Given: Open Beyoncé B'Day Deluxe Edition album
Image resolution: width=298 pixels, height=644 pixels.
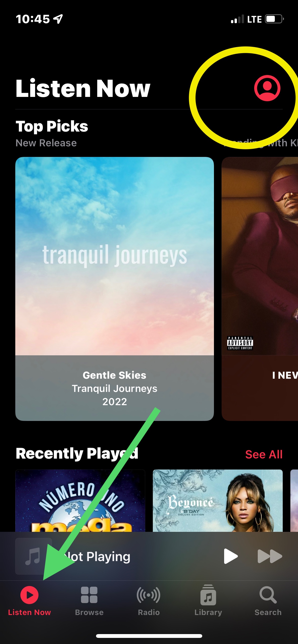Looking at the screenshot, I should tap(218, 501).
